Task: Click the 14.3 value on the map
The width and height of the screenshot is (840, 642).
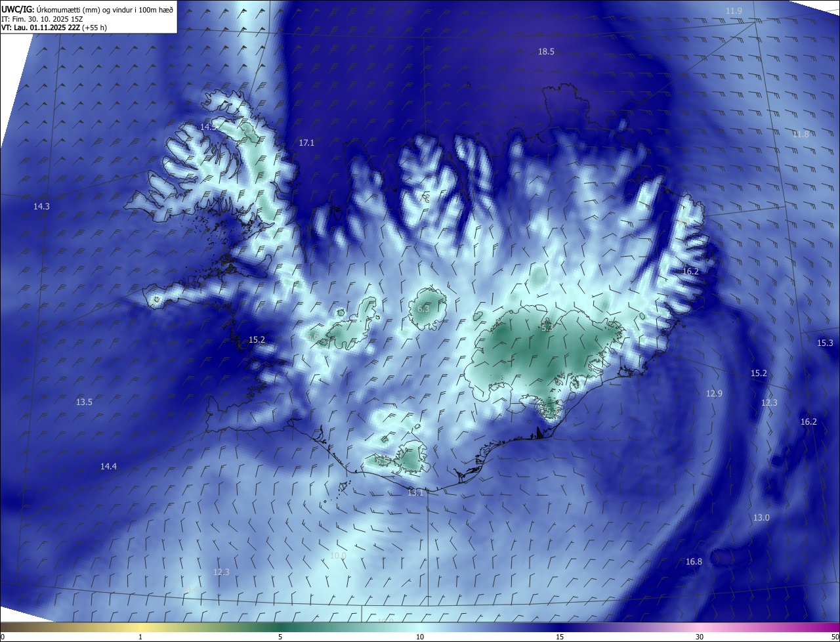Action: [x=41, y=206]
